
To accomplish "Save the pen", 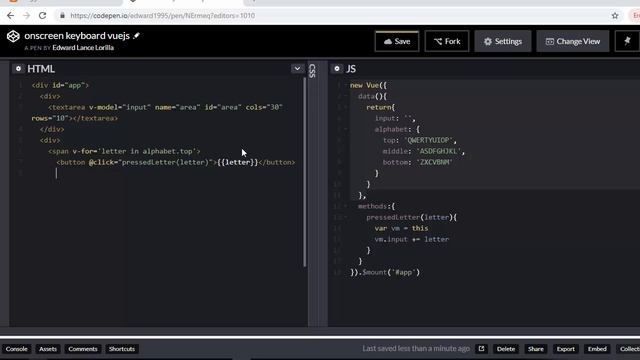I will pyautogui.click(x=397, y=41).
